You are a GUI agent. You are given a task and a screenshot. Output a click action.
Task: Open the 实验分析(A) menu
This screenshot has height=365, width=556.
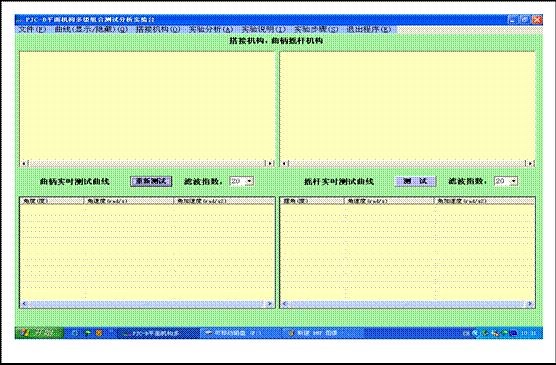pyautogui.click(x=211, y=29)
